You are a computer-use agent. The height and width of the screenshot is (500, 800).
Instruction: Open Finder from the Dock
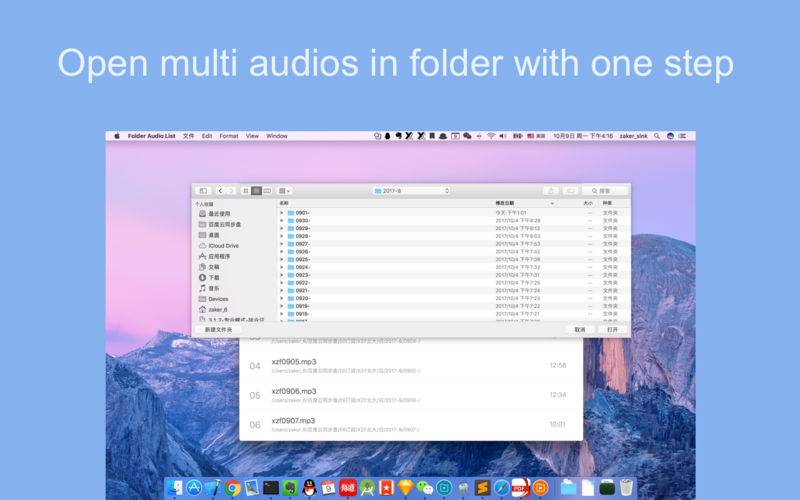[175, 488]
